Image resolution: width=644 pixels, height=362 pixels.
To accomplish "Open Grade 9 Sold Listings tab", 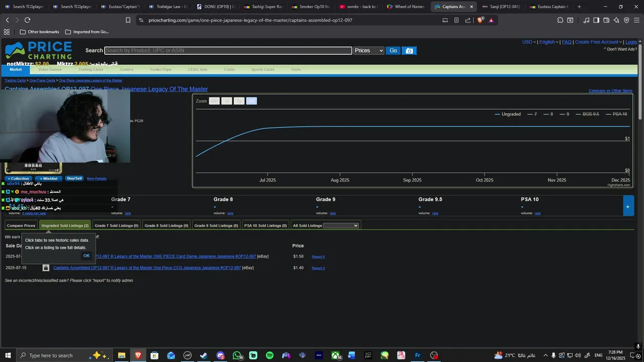I will tap(216, 226).
